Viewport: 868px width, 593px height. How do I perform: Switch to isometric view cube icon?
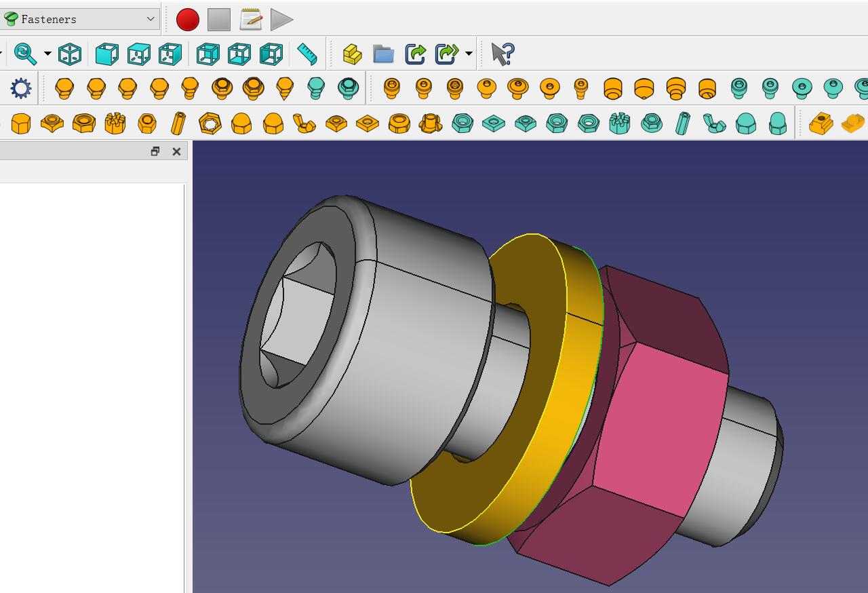click(x=70, y=54)
